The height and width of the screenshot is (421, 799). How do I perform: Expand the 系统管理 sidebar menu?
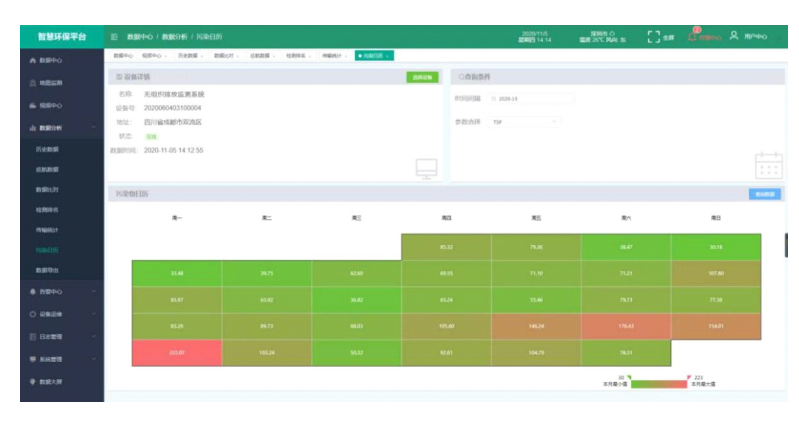(60, 358)
